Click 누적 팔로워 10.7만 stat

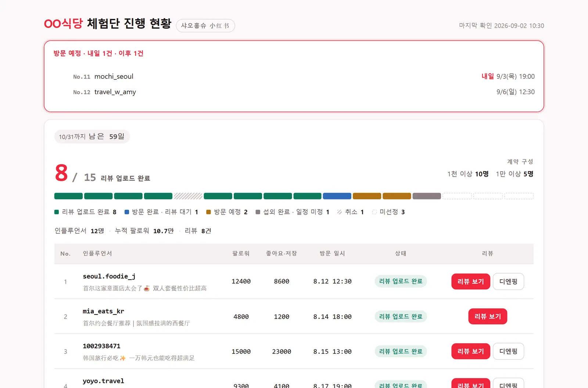[144, 231]
